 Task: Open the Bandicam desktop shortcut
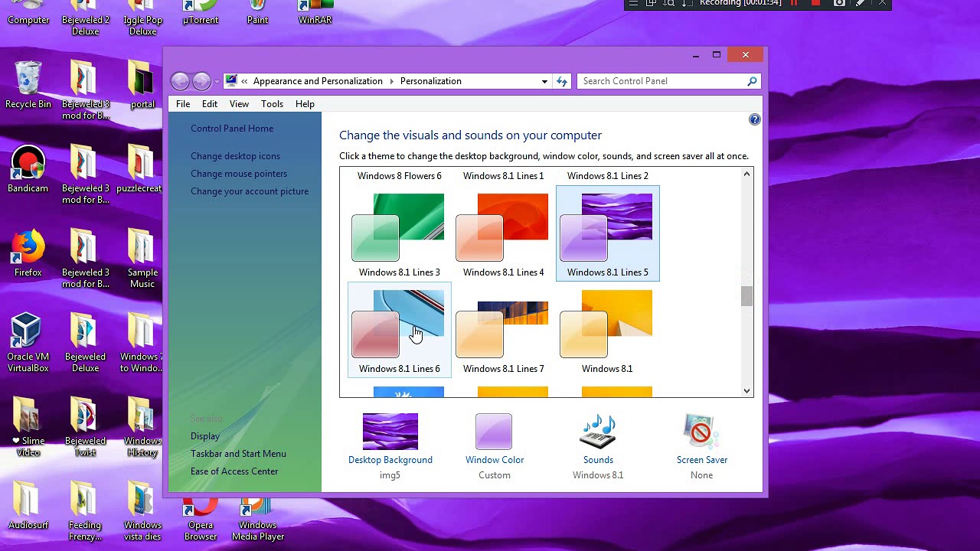click(28, 169)
